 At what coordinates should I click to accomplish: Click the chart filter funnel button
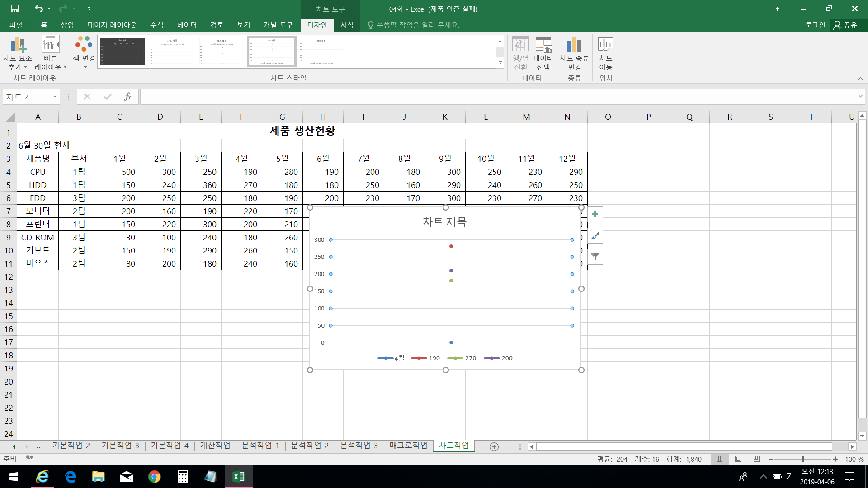point(595,257)
